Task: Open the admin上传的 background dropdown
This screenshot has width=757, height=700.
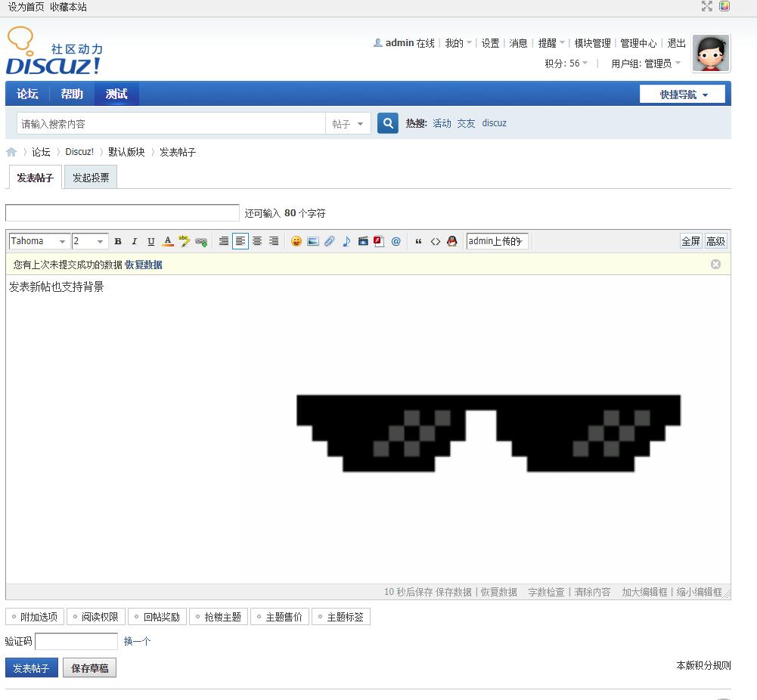Action: pyautogui.click(x=498, y=240)
